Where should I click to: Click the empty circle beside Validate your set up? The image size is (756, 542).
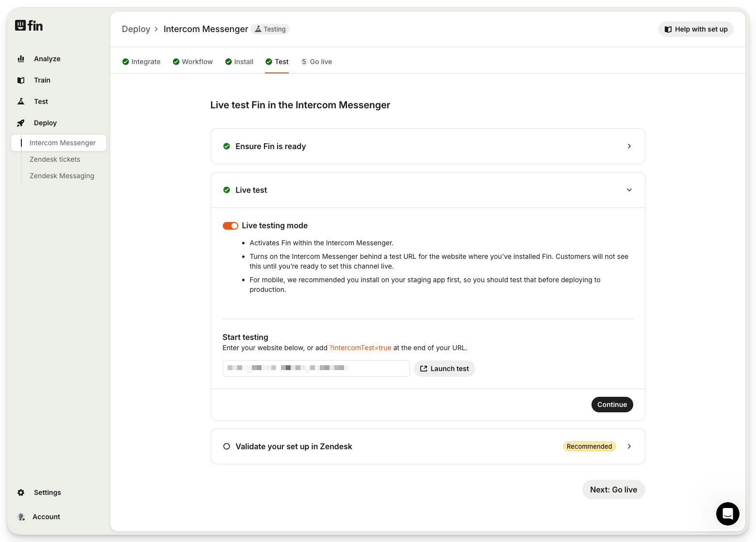coord(226,446)
